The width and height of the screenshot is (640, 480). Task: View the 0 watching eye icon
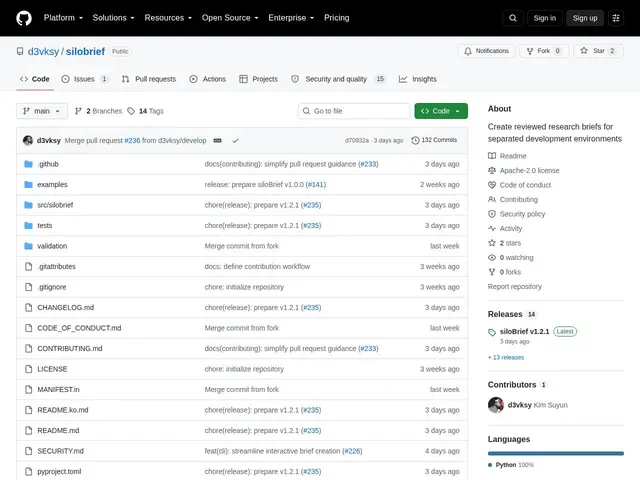click(492, 258)
